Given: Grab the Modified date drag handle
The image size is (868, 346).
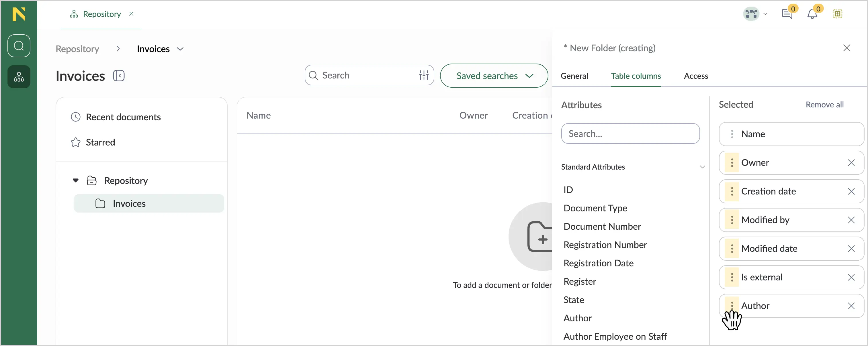Looking at the screenshot, I should coord(732,248).
